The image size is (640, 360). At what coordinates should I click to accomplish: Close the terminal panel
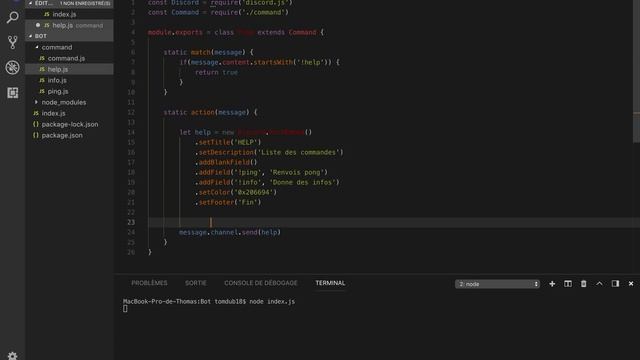pyautogui.click(x=631, y=284)
